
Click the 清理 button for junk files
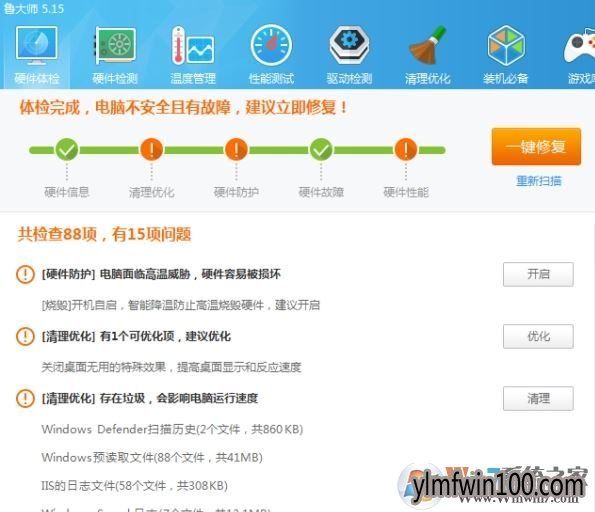point(538,399)
